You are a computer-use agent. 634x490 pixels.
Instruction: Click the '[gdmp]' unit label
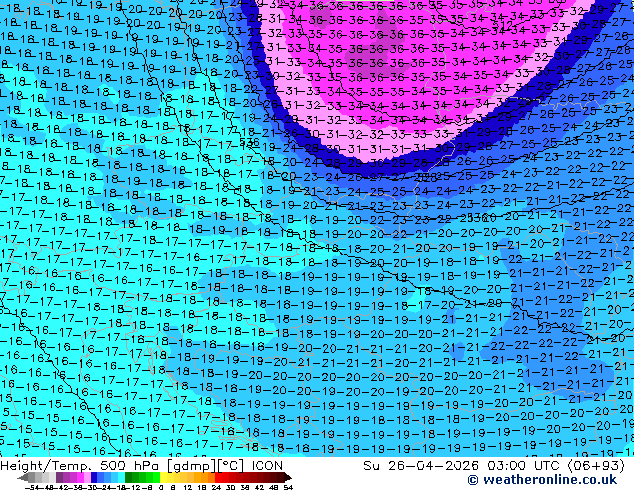[192, 466]
